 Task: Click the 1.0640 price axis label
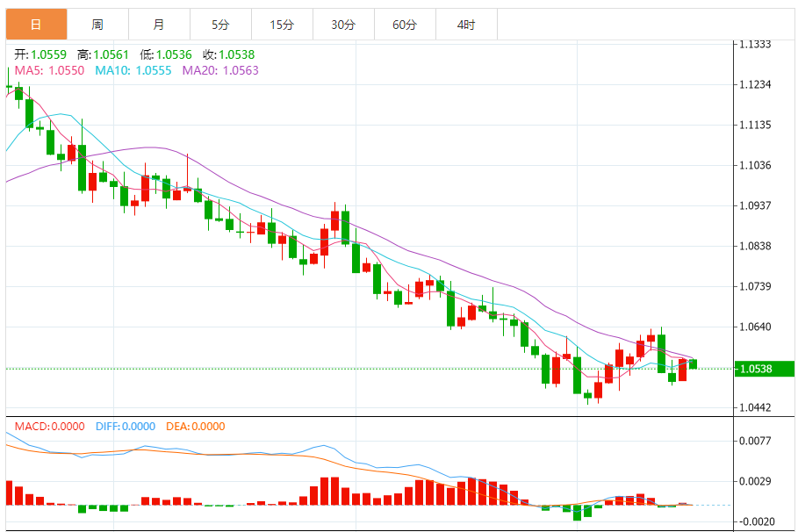(755, 327)
